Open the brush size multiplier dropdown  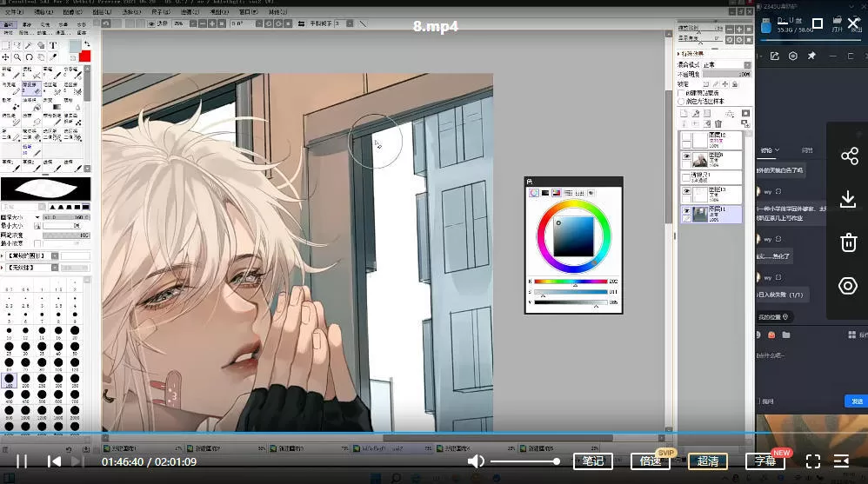(x=37, y=217)
